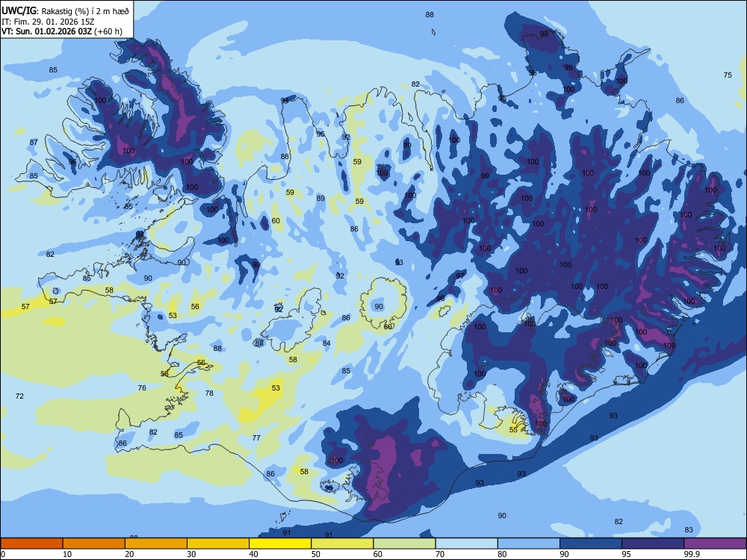
Task: Click the humidity value '77' on the map
Action: pyautogui.click(x=256, y=438)
